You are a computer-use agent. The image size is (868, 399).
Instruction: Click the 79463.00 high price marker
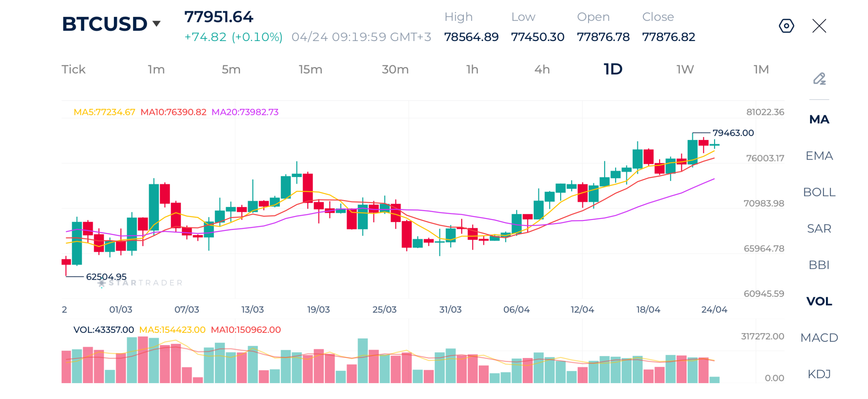(732, 132)
